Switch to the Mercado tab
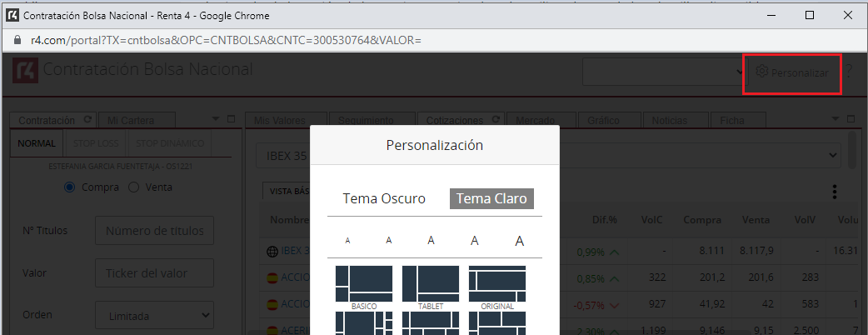Viewport: 868px width, 335px height. coord(541,120)
